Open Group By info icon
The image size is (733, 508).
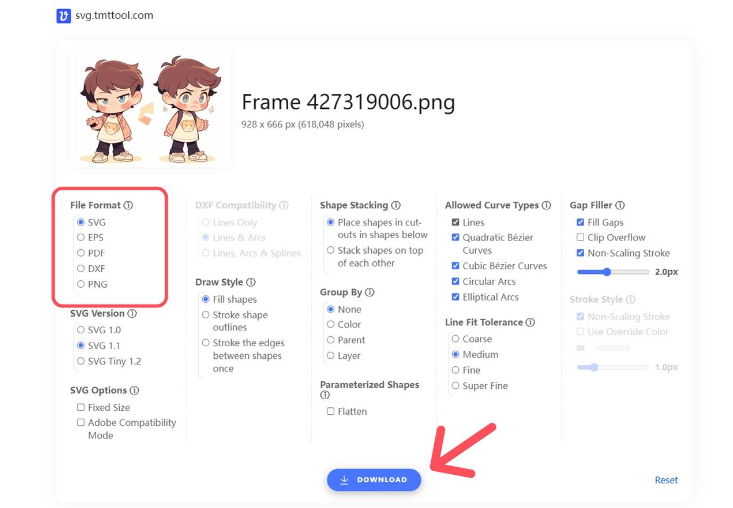point(370,292)
